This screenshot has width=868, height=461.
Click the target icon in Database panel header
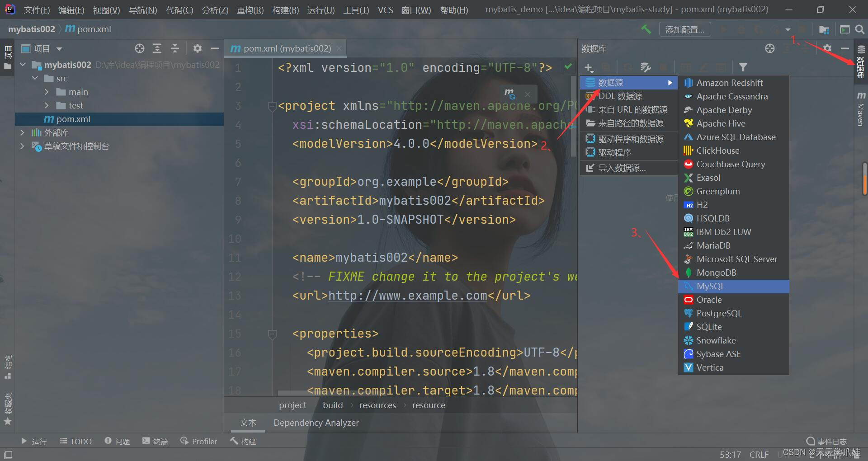[770, 48]
